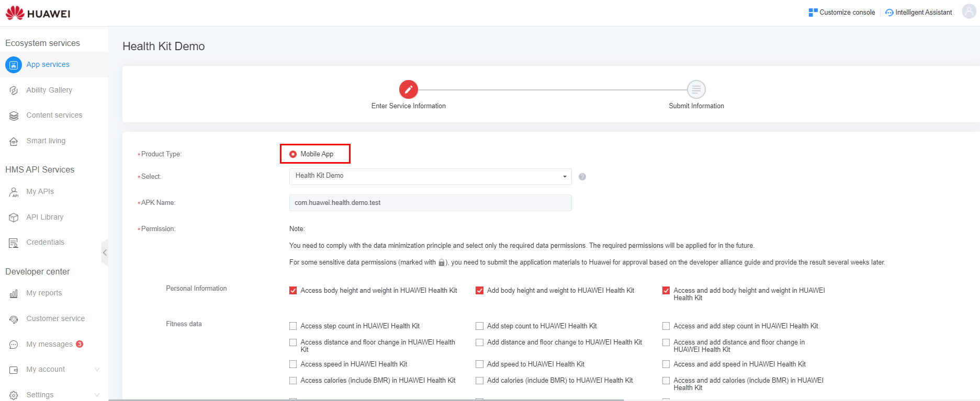The width and height of the screenshot is (980, 401).
Task: Click the Enter Service Information pencil step
Action: [409, 89]
